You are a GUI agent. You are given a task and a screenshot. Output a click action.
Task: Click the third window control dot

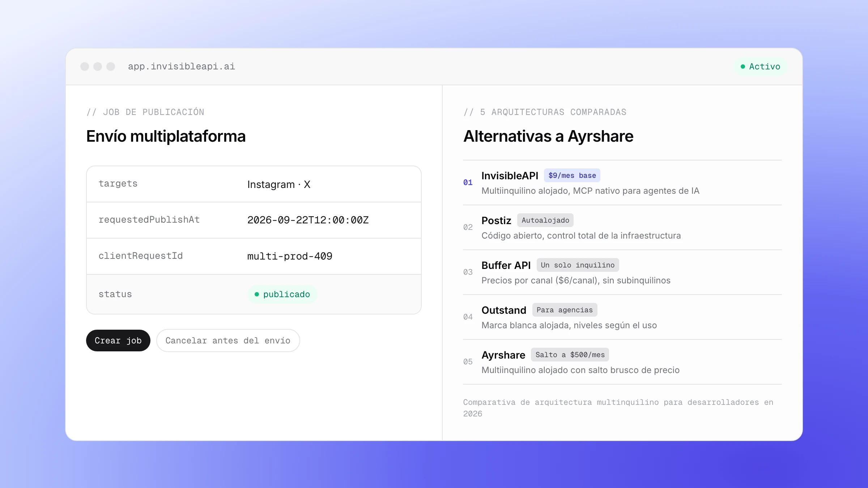pyautogui.click(x=111, y=67)
